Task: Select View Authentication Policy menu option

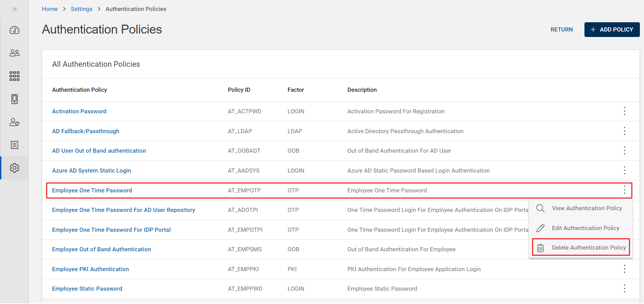Action: 587,208
